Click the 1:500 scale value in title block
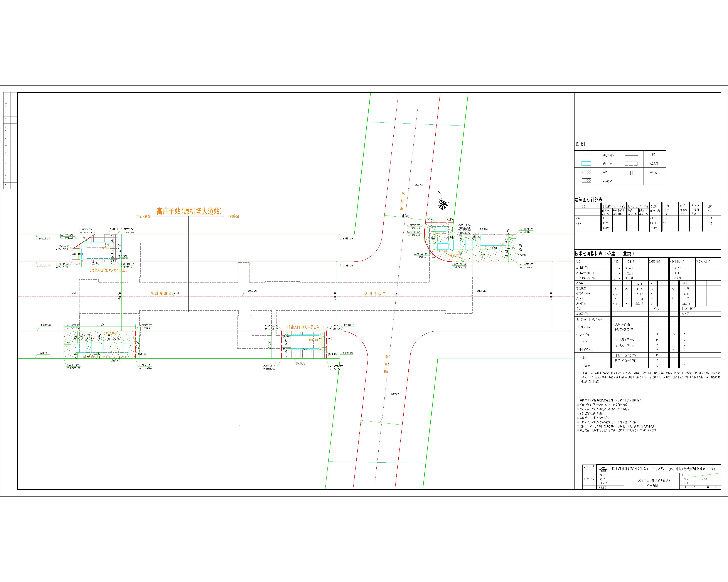 click(x=704, y=479)
